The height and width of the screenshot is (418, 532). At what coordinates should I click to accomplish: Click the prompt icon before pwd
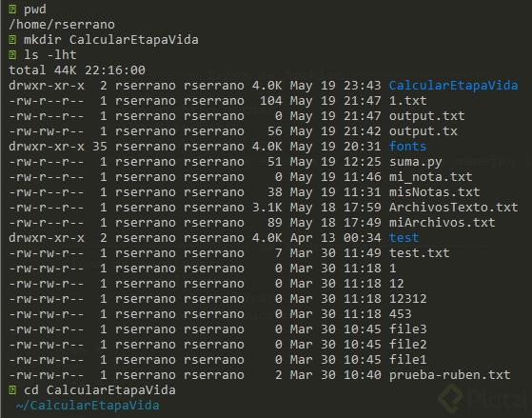pos(12,10)
